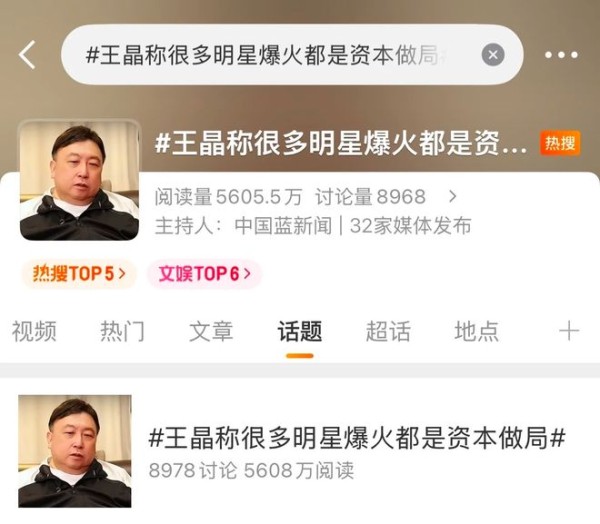The width and height of the screenshot is (600, 524).
Task: Clear the search box with X icon
Action: coord(492,55)
